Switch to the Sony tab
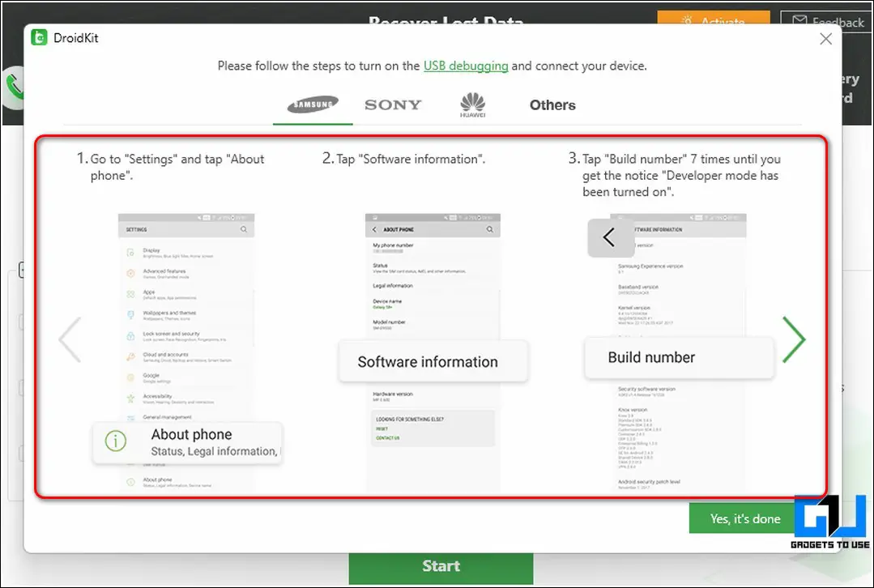Viewport: 874px width, 588px height. coord(393,104)
